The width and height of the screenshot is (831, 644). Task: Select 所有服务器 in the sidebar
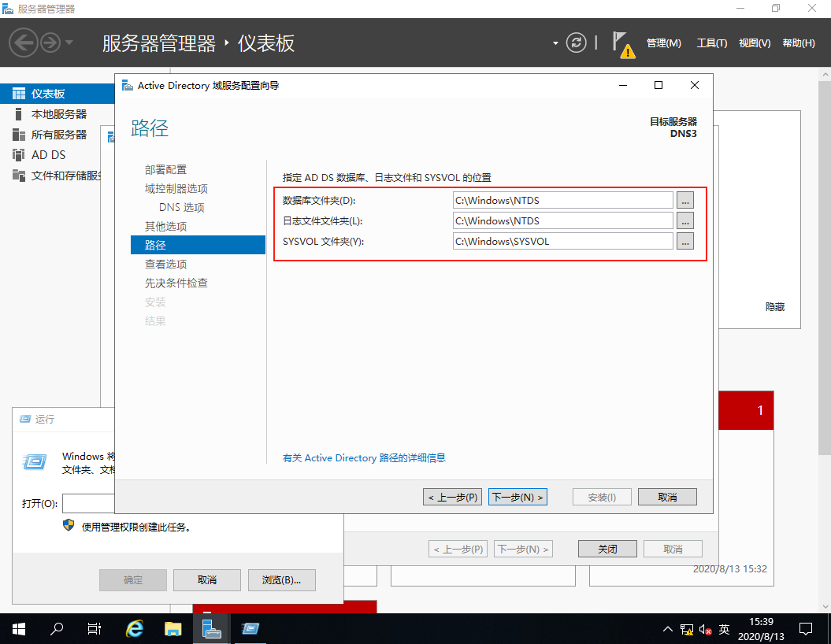[x=58, y=135]
